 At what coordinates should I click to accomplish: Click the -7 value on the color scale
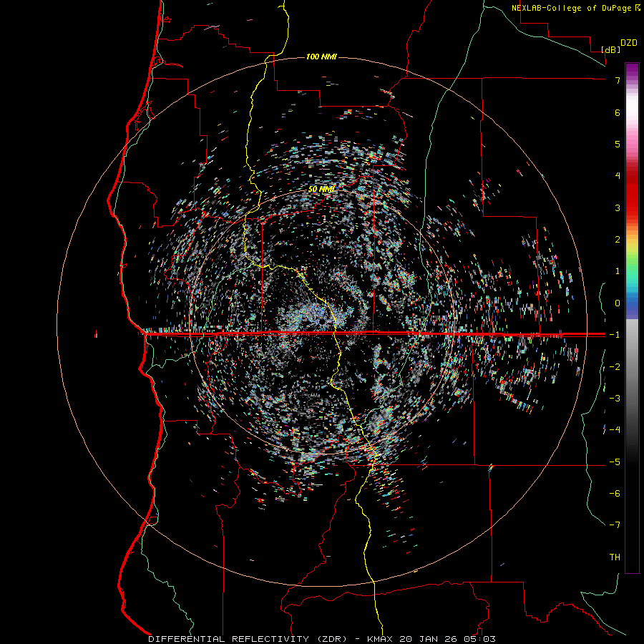tap(615, 525)
